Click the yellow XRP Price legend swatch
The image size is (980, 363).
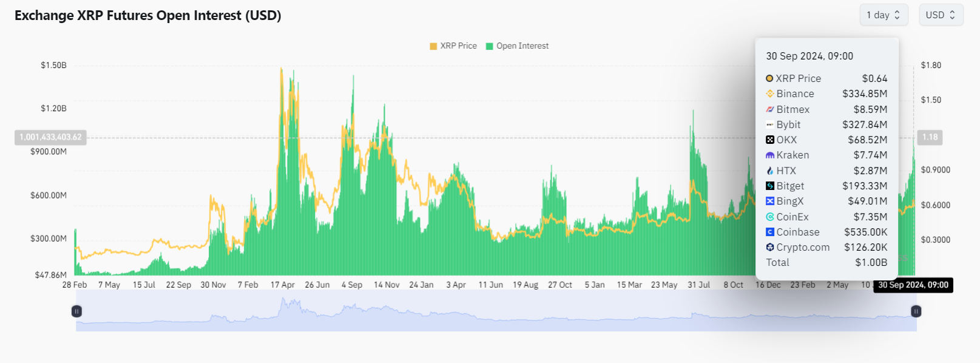tap(433, 46)
